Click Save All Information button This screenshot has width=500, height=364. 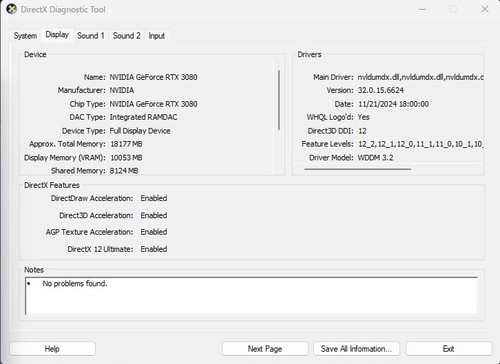pos(356,349)
